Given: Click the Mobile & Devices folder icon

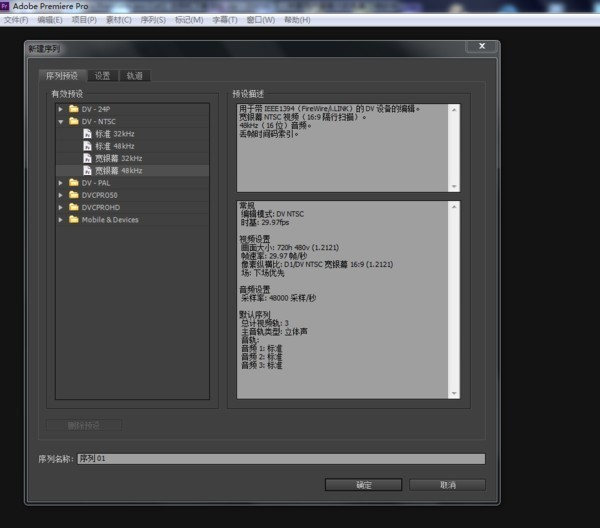Looking at the screenshot, I should (x=73, y=219).
